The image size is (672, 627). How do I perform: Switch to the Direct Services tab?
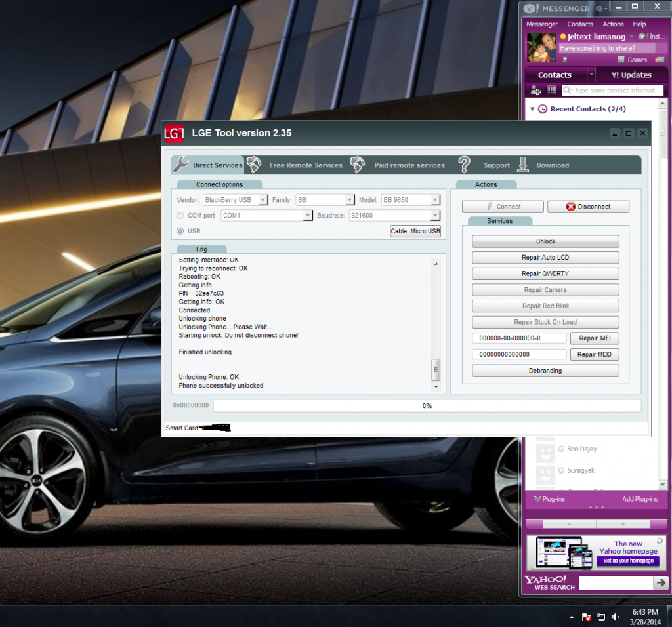pos(208,165)
